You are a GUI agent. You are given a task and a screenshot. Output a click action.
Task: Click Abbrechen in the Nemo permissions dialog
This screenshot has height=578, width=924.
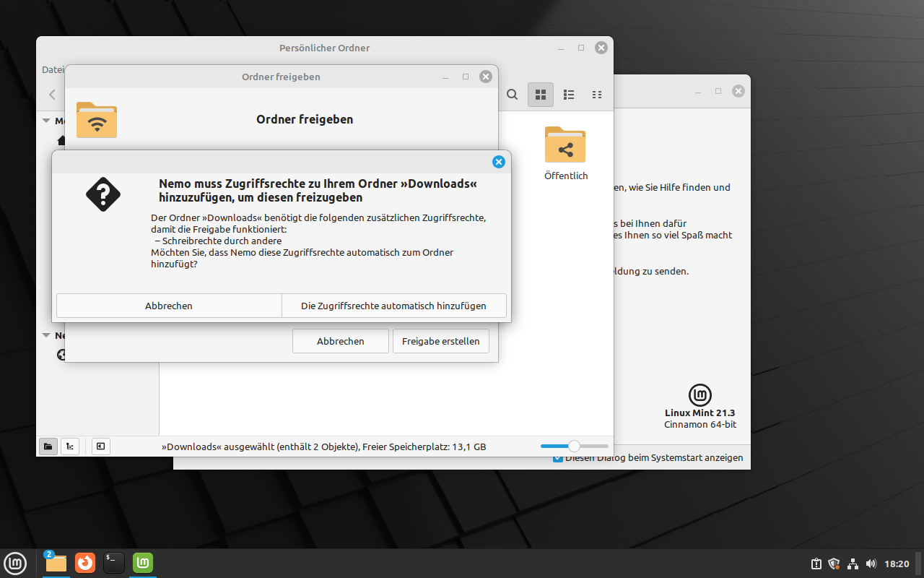(169, 306)
